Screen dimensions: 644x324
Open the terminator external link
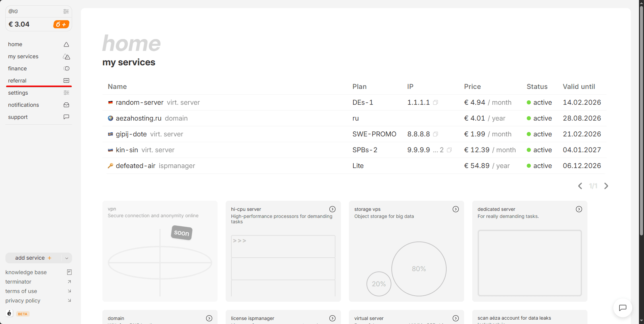click(x=19, y=282)
